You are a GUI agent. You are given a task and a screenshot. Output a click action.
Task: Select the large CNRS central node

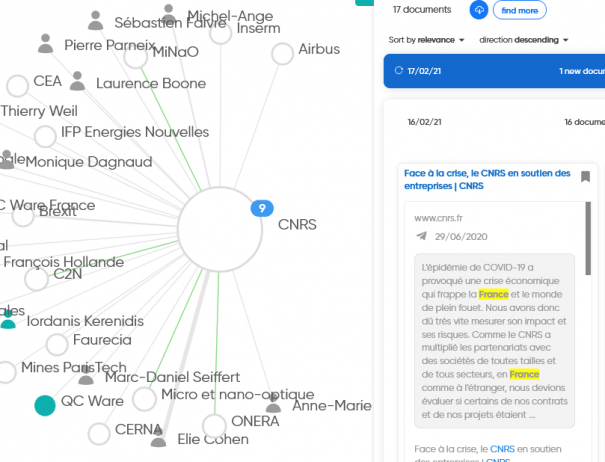(220, 229)
